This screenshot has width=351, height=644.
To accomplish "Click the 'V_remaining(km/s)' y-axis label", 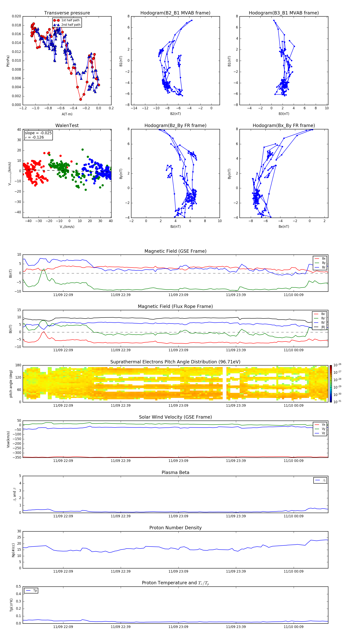I will click(x=10, y=173).
